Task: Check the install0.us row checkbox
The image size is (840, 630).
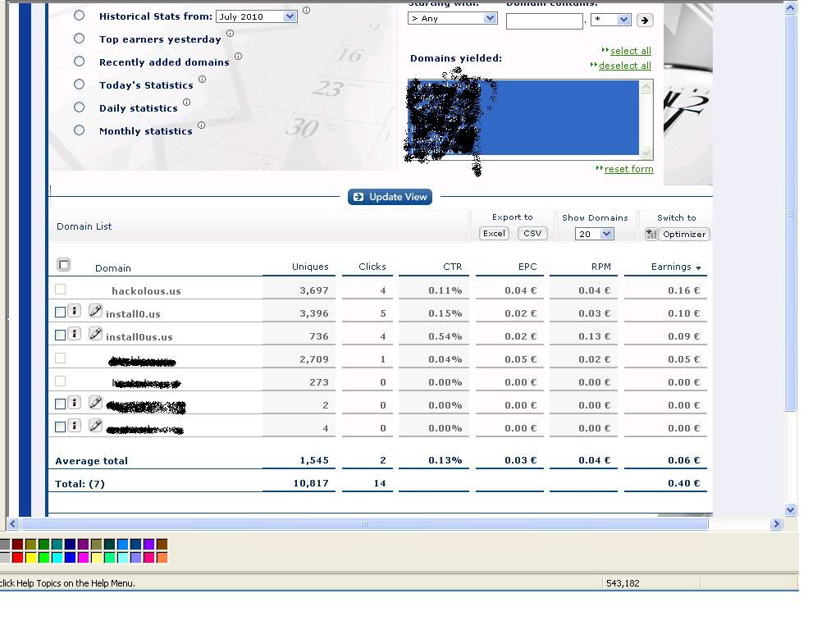Action: click(60, 313)
